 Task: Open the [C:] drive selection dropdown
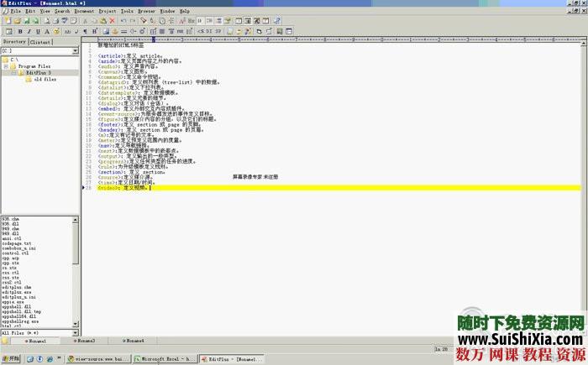[x=76, y=50]
